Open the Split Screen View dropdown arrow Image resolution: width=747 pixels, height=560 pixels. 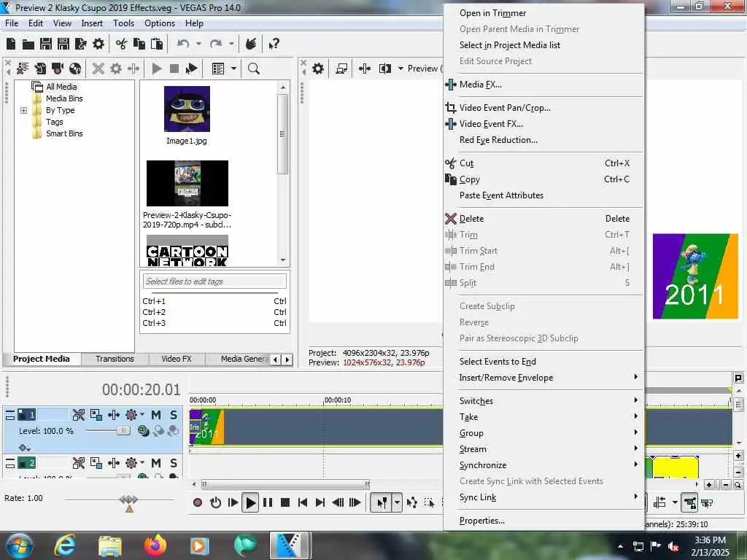pyautogui.click(x=400, y=69)
